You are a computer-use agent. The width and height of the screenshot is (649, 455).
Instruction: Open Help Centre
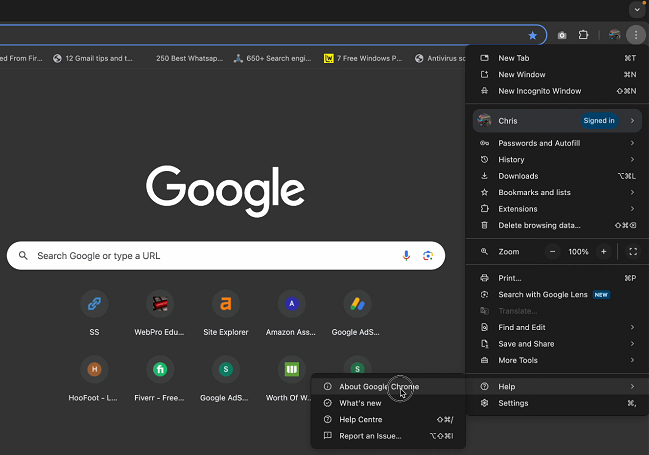[388, 419]
